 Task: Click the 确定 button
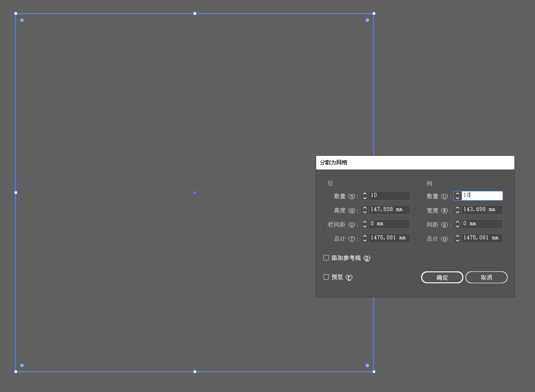(x=442, y=277)
